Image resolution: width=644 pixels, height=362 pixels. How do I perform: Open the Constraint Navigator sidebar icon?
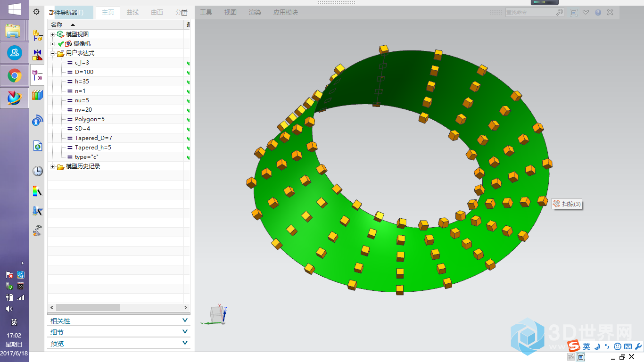[37, 55]
